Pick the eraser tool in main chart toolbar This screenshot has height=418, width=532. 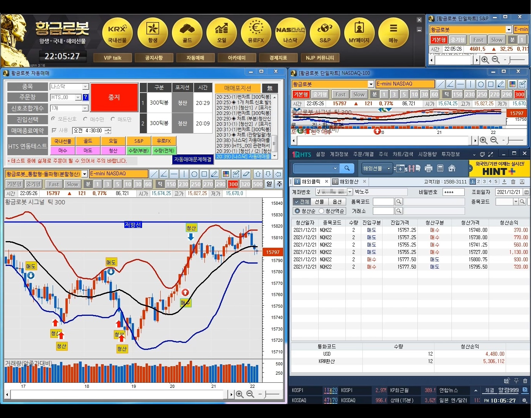(x=246, y=174)
